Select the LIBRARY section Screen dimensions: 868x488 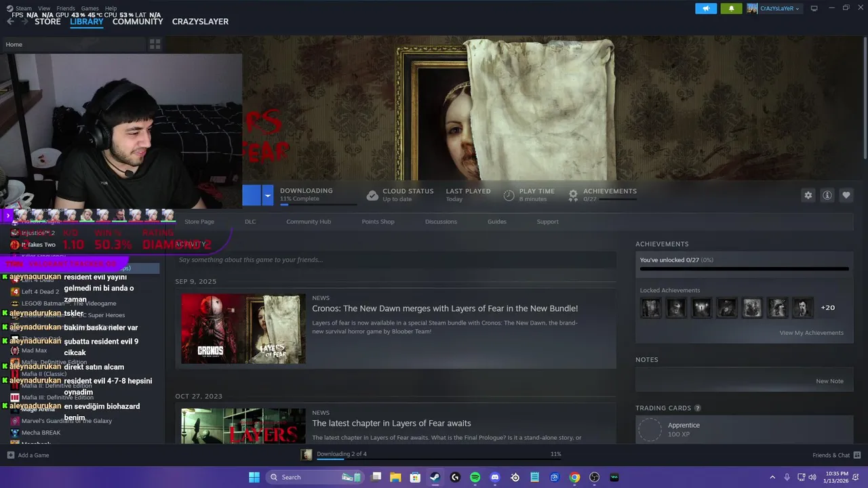pos(87,22)
